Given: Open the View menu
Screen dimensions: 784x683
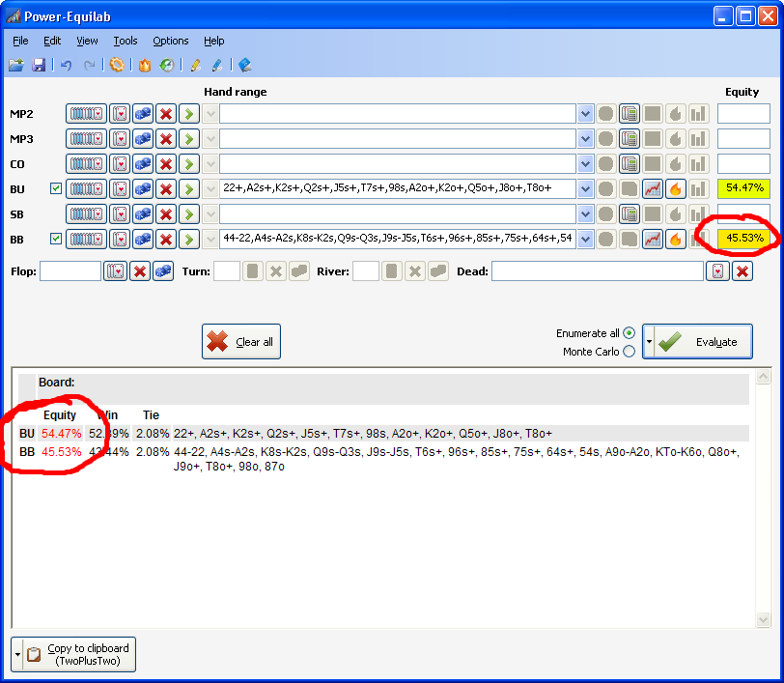Looking at the screenshot, I should pyautogui.click(x=87, y=41).
